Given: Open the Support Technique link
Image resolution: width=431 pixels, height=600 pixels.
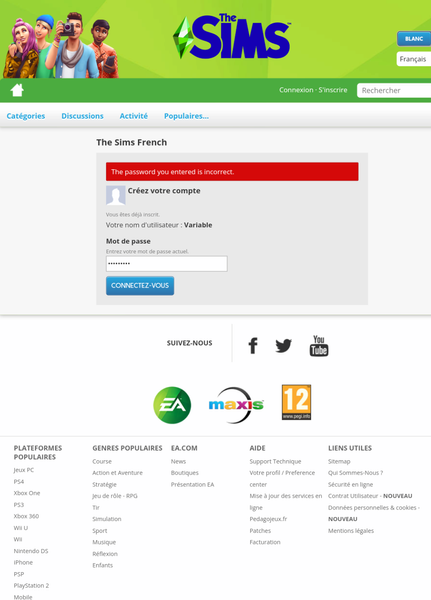Looking at the screenshot, I should [275, 461].
